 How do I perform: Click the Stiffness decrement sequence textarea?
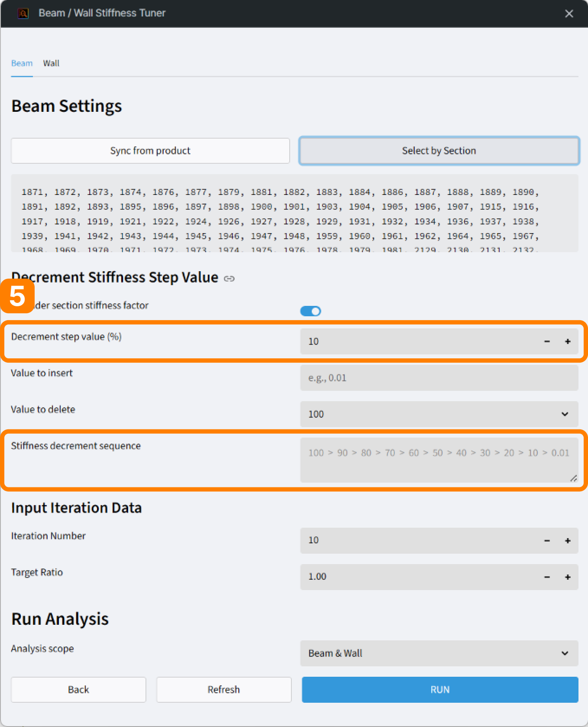(x=439, y=460)
